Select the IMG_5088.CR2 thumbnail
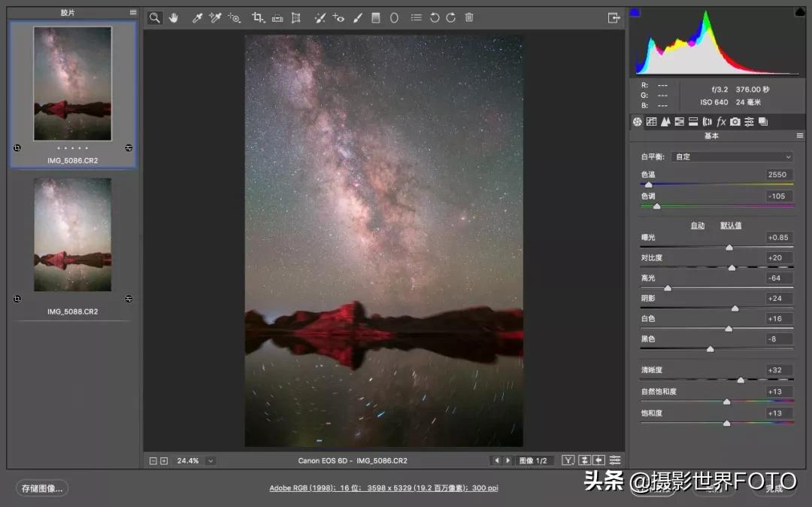This screenshot has height=507, width=812. click(x=72, y=235)
